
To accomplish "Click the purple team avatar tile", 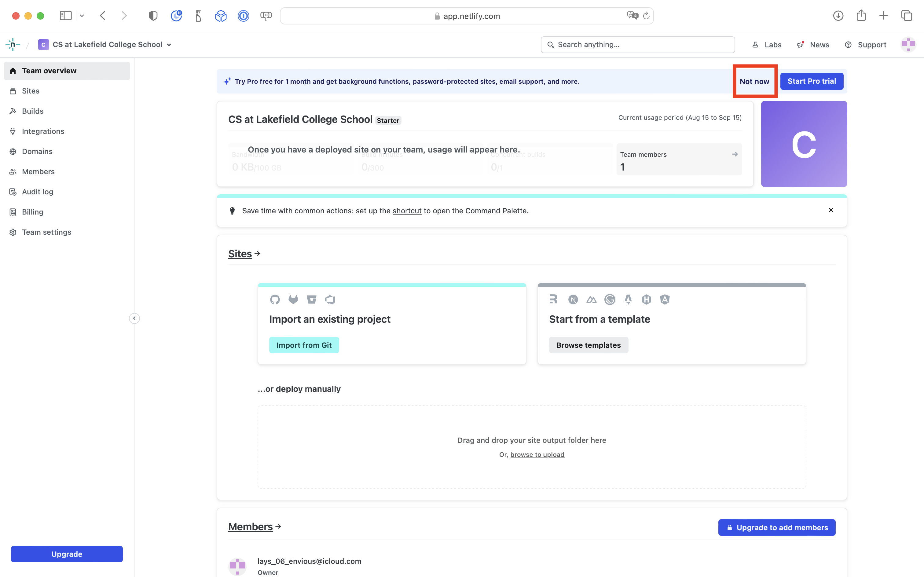I will coord(804,144).
